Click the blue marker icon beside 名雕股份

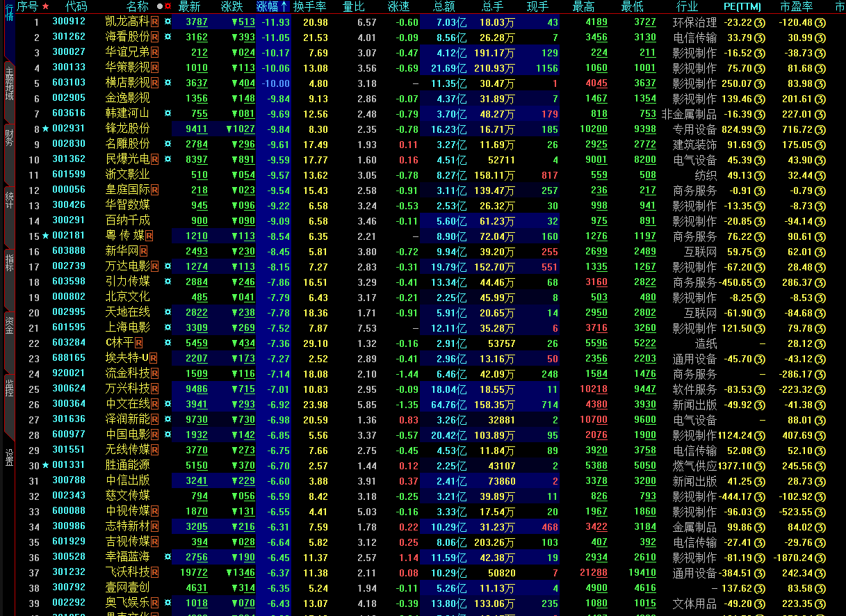point(168,145)
